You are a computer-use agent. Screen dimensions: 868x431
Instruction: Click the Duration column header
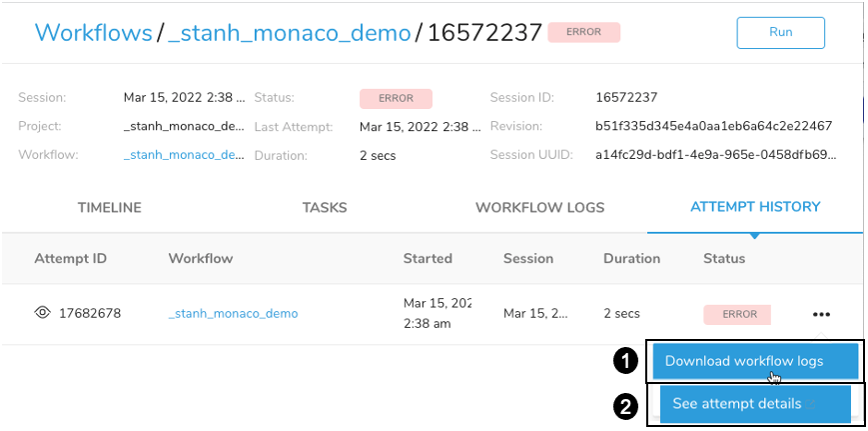point(631,258)
